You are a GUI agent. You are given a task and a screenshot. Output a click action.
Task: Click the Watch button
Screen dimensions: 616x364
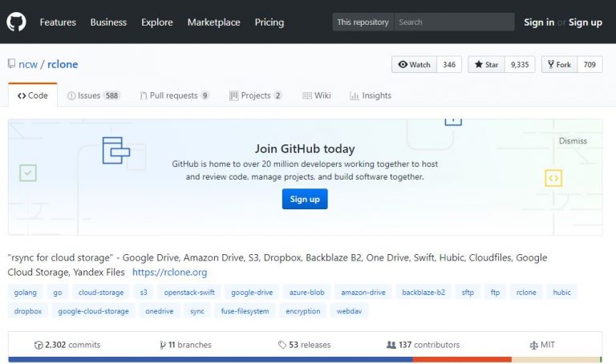(x=414, y=64)
